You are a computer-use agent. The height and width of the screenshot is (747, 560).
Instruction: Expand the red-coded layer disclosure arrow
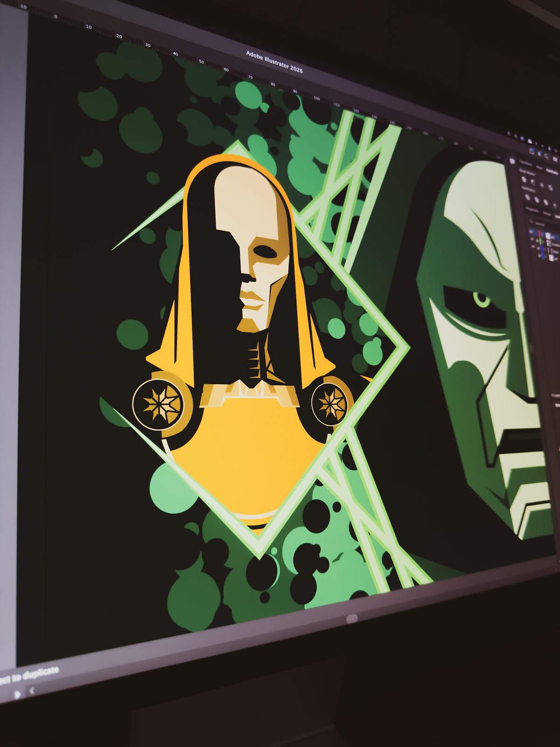542,234
